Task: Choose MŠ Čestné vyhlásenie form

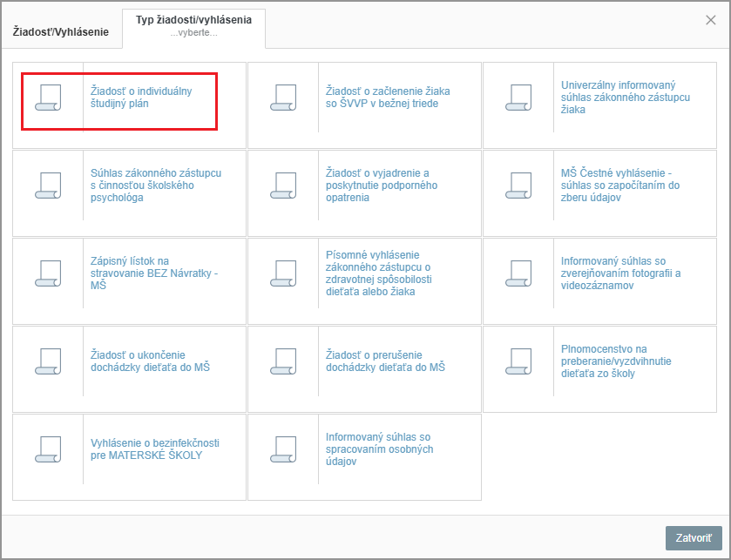Action: pyautogui.click(x=620, y=186)
